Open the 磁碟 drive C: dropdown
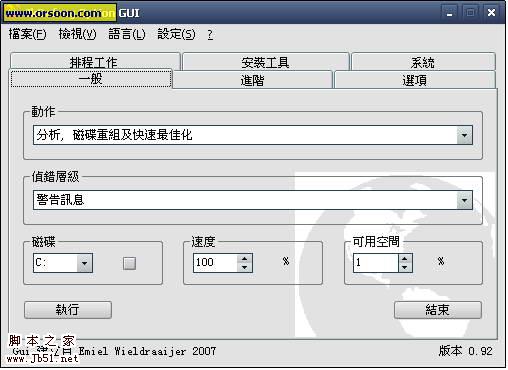508x370 pixels. [x=85, y=263]
